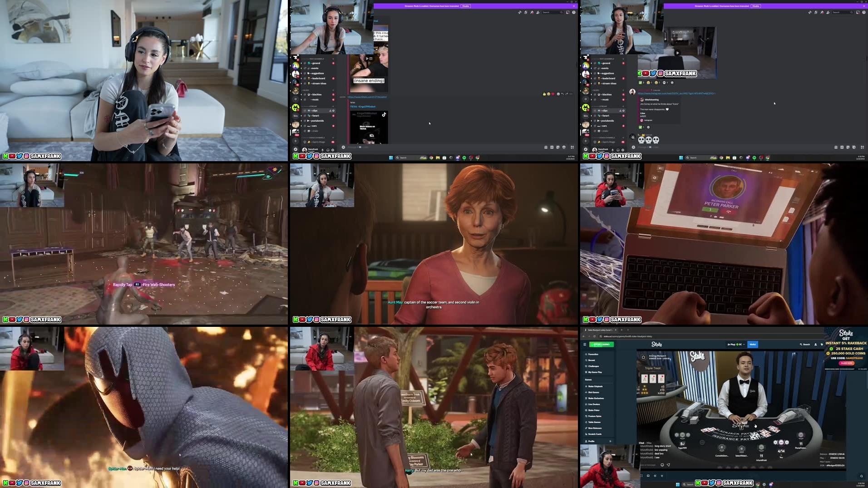This screenshot has width=868, height=488.
Task: Expand threads arrow beside general, TikTok-embed Discord frame
Action: (x=301, y=63)
